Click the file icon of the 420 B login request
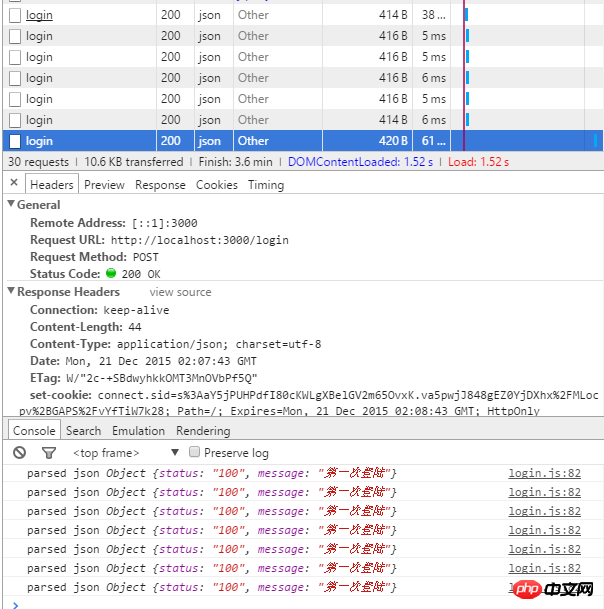Screen dimensions: 604x609 pos(15,141)
